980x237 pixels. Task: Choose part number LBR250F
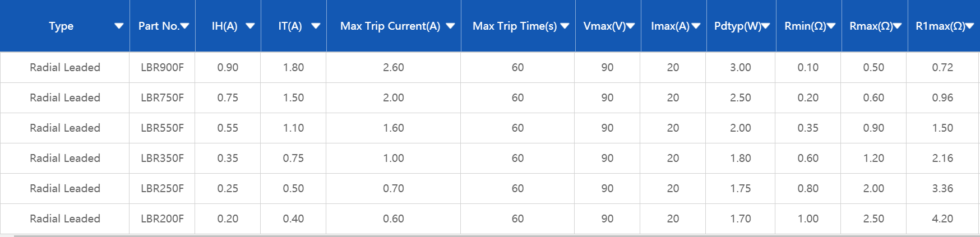coord(162,188)
